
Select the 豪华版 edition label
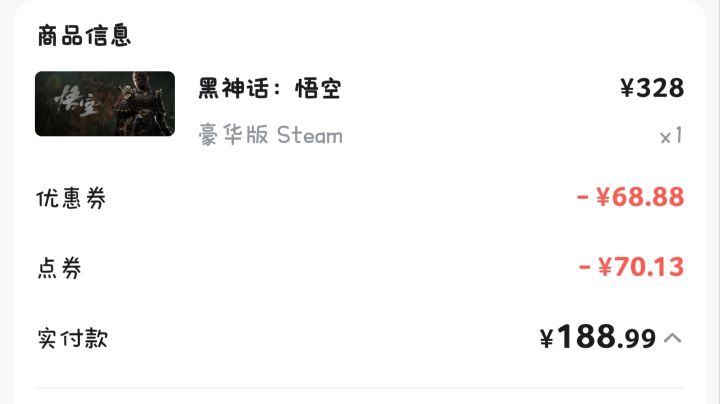click(x=233, y=135)
